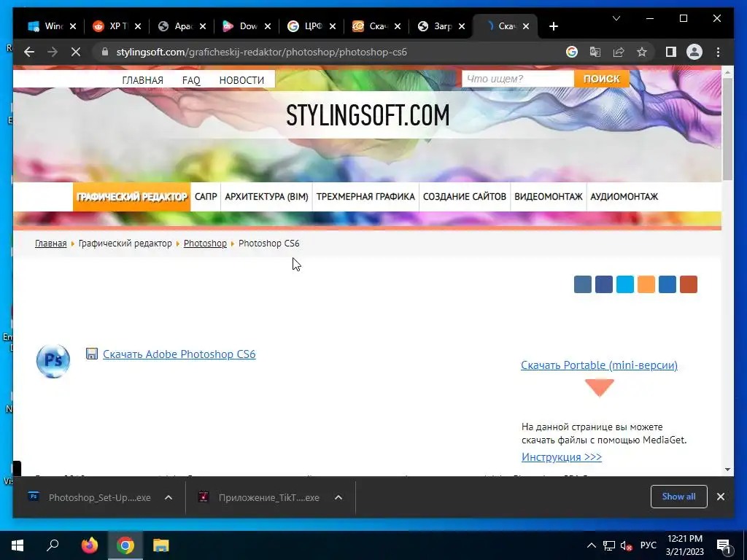The height and width of the screenshot is (560, 747).
Task: Select СОЗДАНИЕ САЙТОВ category
Action: pos(465,196)
